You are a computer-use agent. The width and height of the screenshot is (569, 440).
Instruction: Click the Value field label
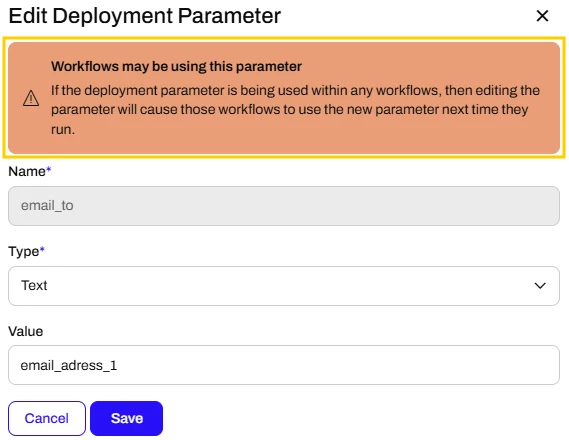(26, 331)
